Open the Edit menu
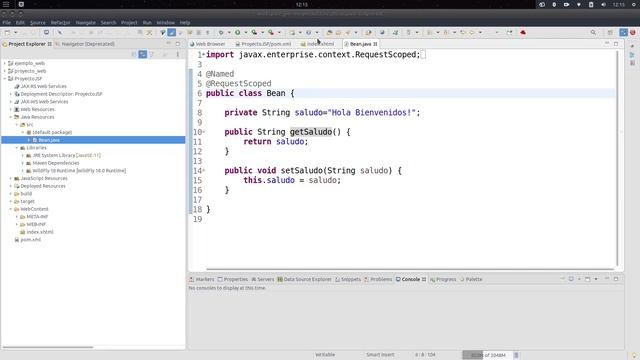Screen dimensions: 640x360 point(20,22)
